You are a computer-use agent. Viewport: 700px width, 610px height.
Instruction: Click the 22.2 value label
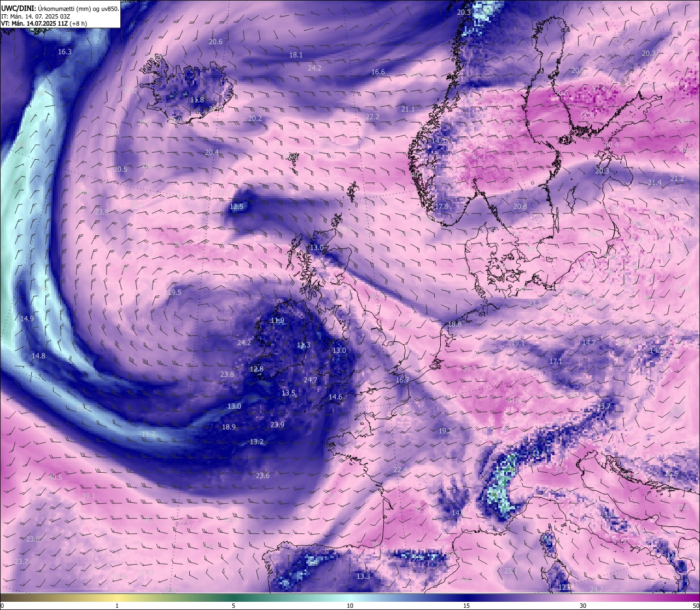point(372,117)
